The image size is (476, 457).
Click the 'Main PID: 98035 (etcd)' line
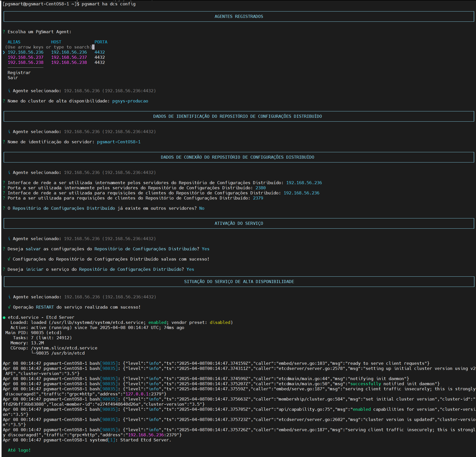pyautogui.click(x=33, y=333)
